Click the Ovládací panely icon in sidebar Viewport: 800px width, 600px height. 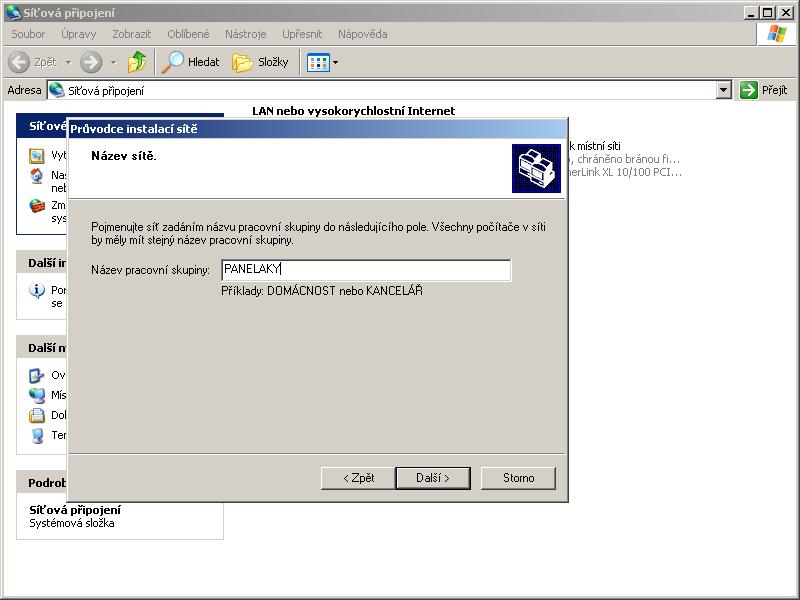[37, 376]
